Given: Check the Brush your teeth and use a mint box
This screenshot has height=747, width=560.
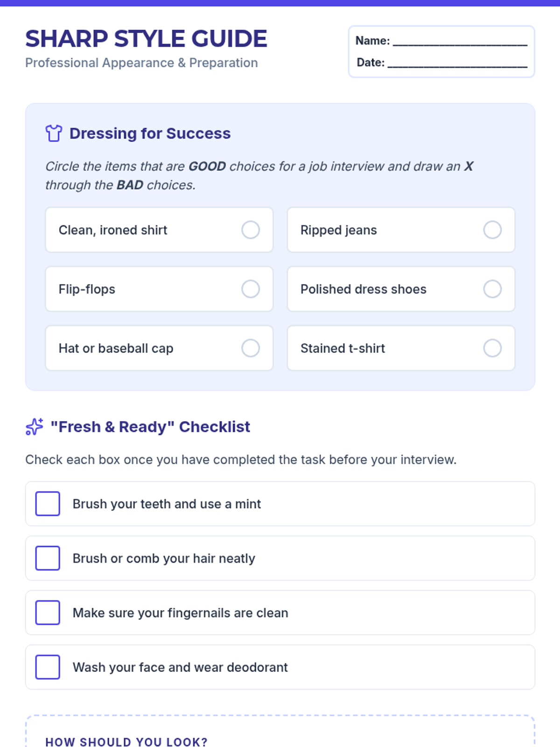Looking at the screenshot, I should tap(48, 503).
